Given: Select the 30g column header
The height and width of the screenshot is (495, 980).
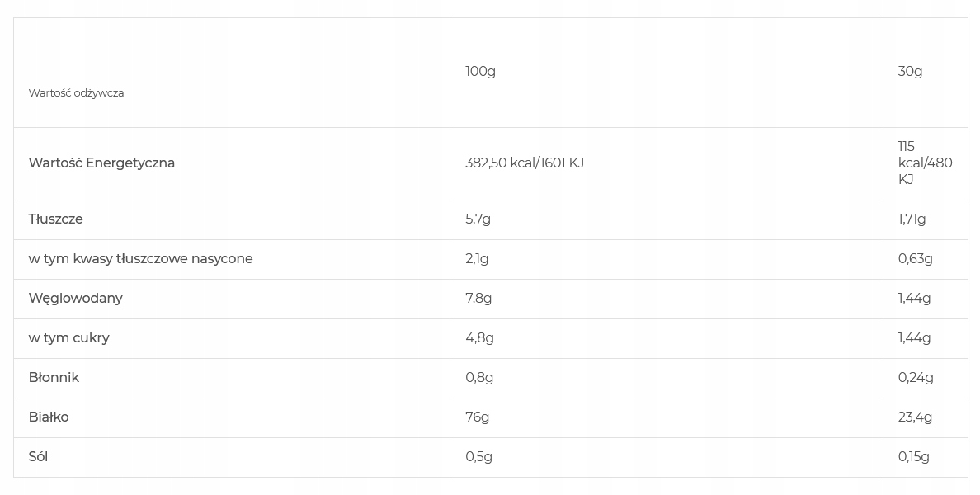Looking at the screenshot, I should (x=910, y=72).
